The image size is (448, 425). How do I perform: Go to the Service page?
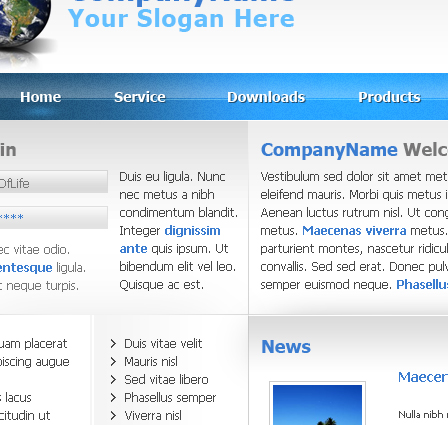pyautogui.click(x=140, y=97)
